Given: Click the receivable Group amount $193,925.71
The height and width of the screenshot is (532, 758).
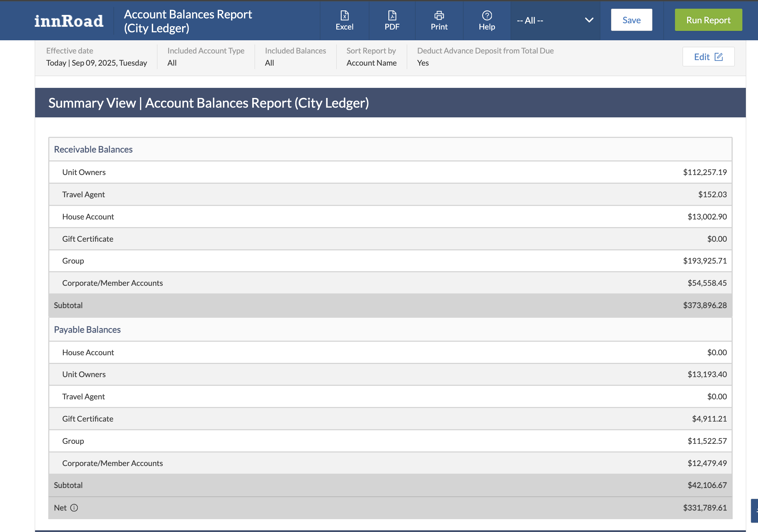Looking at the screenshot, I should (705, 261).
